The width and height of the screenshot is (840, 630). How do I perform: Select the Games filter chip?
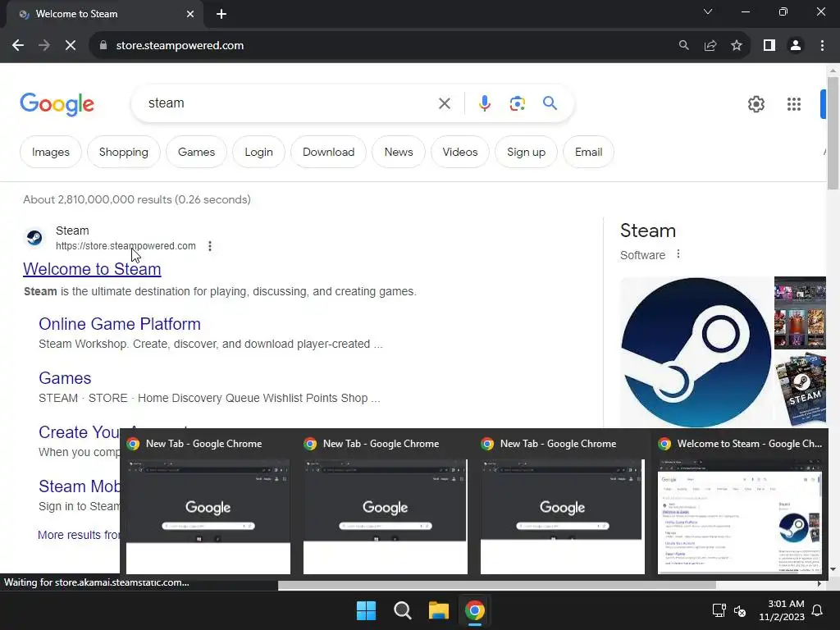point(197,152)
